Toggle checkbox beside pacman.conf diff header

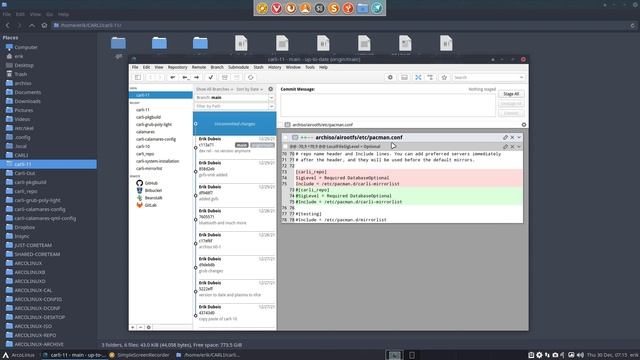click(285, 137)
